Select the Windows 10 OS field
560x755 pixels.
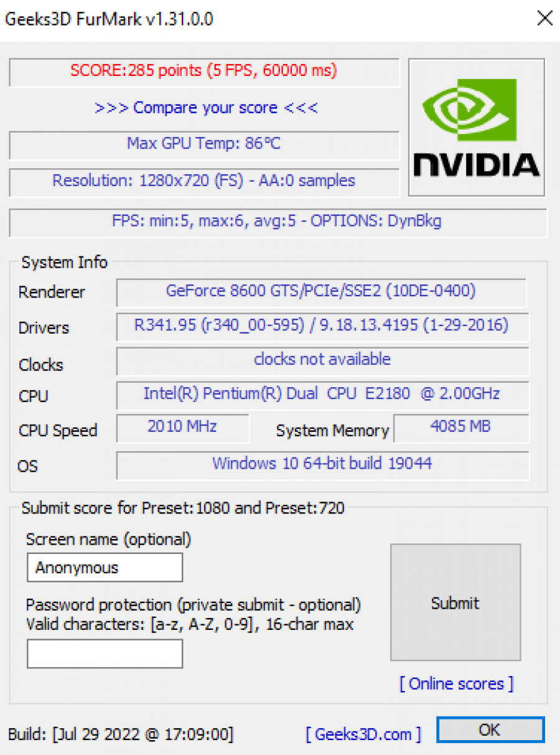[x=322, y=464]
